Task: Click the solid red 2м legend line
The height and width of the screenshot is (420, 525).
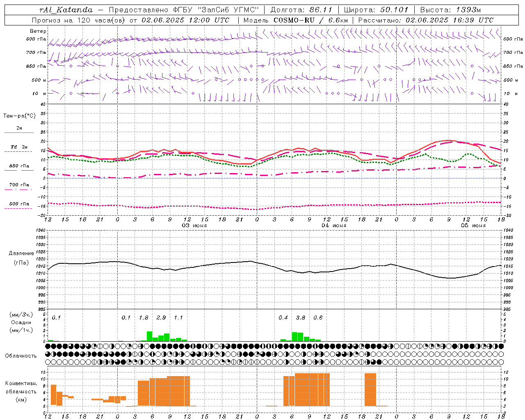Action: (x=19, y=132)
